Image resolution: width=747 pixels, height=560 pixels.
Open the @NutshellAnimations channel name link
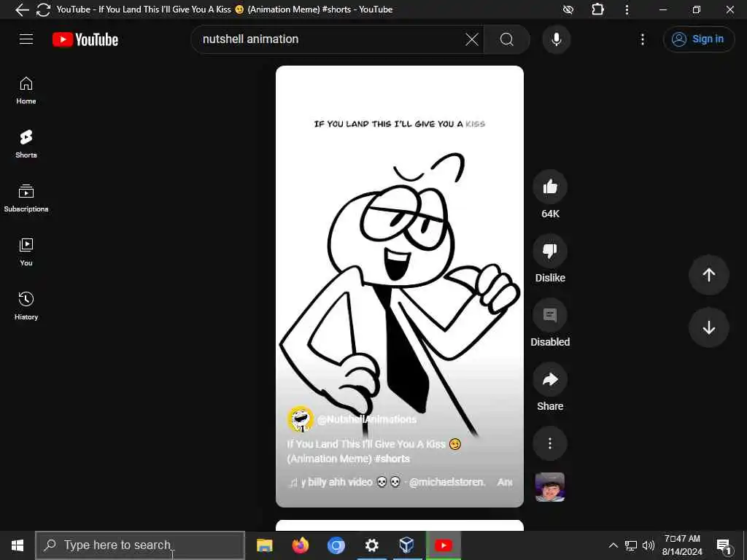[x=367, y=419]
